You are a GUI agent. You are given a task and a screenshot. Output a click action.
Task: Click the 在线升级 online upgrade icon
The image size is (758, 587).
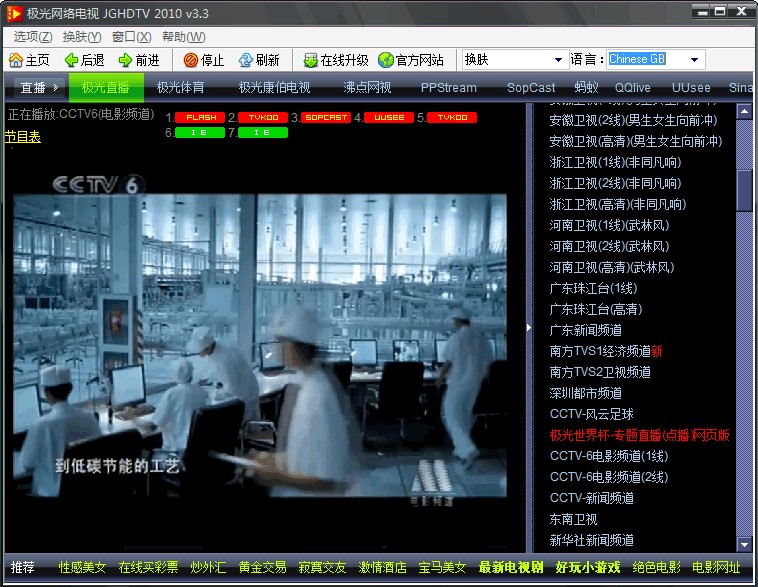point(310,60)
